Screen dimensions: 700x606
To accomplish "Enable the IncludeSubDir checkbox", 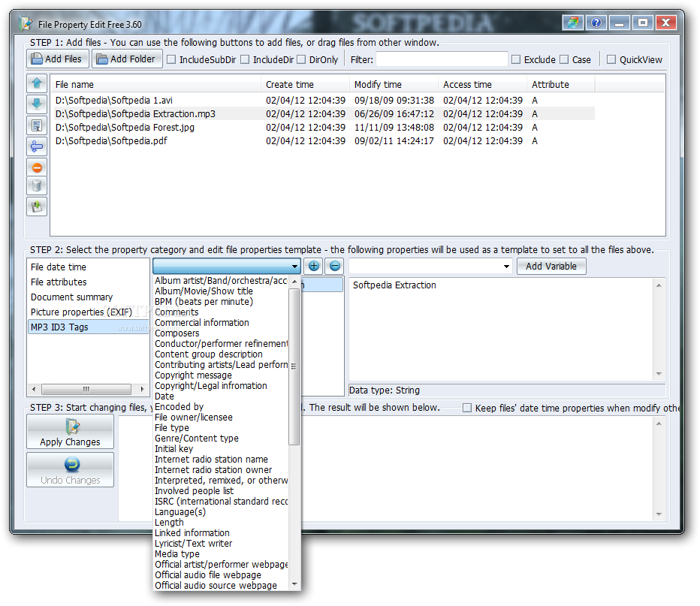I will click(171, 60).
